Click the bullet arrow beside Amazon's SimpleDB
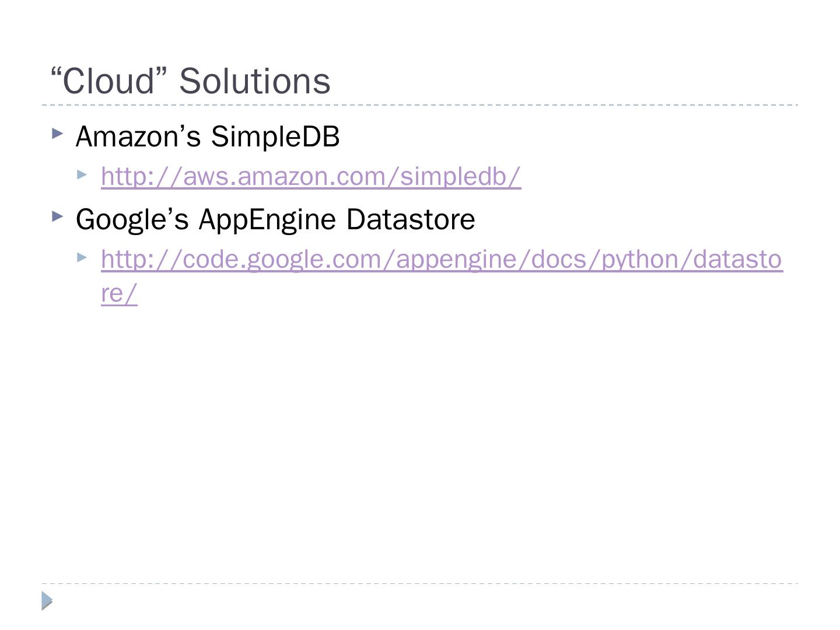The height and width of the screenshot is (630, 840). click(x=57, y=134)
